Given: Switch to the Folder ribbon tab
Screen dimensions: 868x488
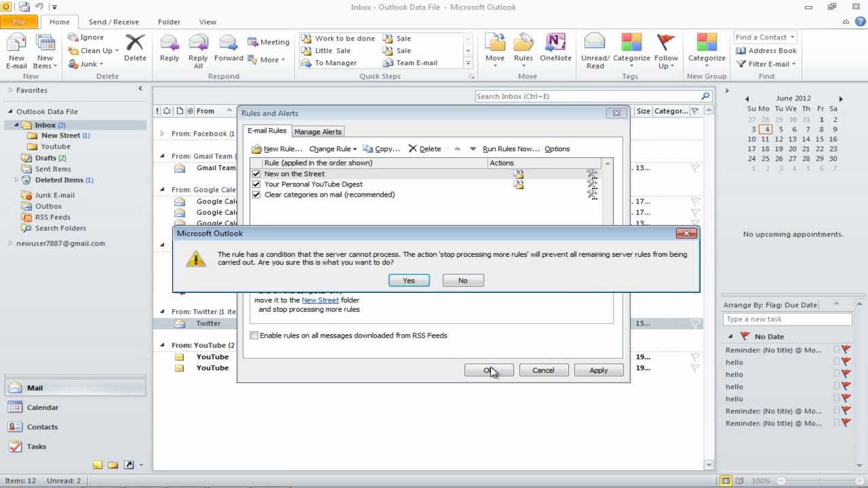Looking at the screenshot, I should click(x=169, y=22).
